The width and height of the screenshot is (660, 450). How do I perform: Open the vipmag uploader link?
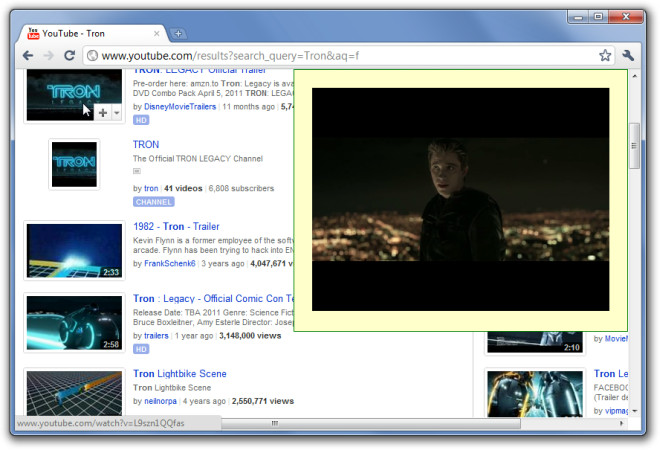pyautogui.click(x=616, y=411)
